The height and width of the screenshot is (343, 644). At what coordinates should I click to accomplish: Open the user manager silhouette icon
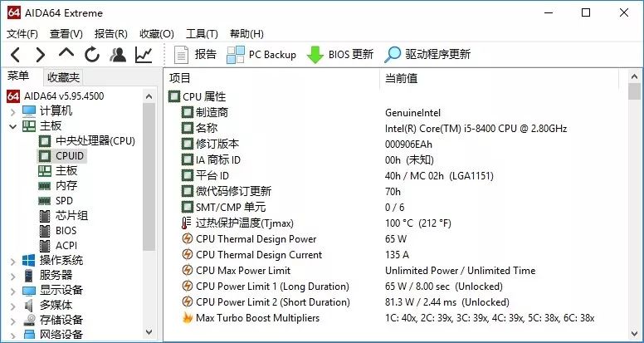pyautogui.click(x=118, y=54)
